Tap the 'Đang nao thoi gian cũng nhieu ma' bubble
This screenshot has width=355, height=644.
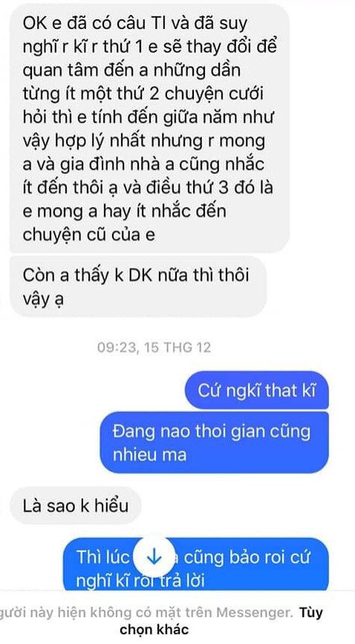click(x=214, y=443)
